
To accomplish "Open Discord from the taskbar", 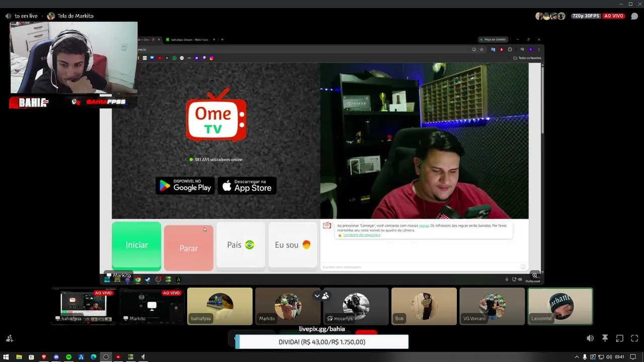I will (56, 357).
